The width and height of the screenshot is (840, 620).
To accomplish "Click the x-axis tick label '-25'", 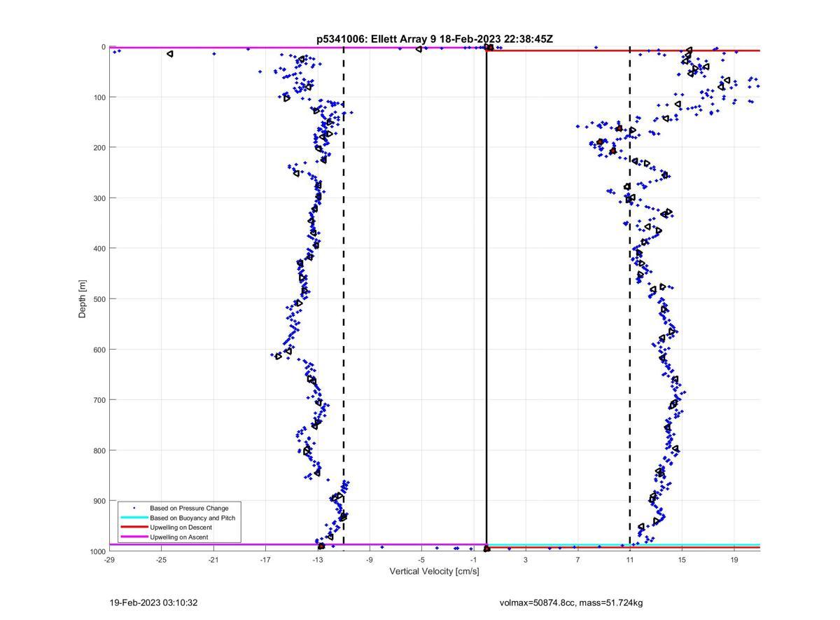I will coord(161,560).
